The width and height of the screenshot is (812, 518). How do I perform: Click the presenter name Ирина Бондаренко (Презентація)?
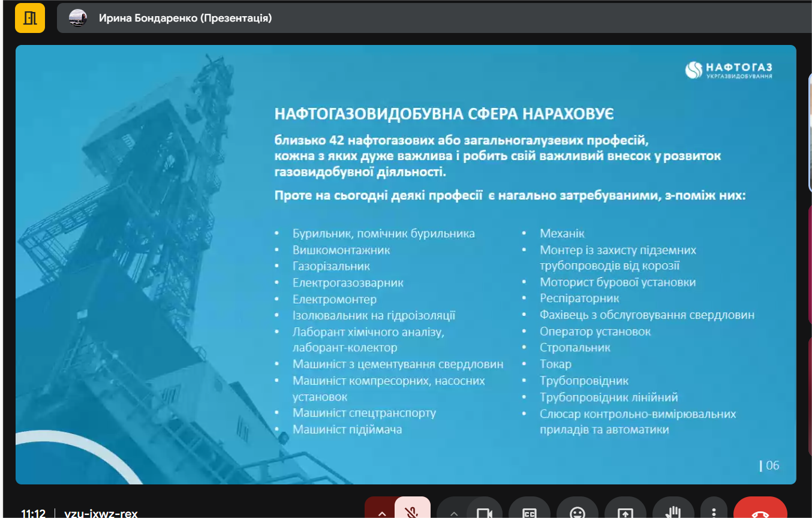pyautogui.click(x=185, y=18)
